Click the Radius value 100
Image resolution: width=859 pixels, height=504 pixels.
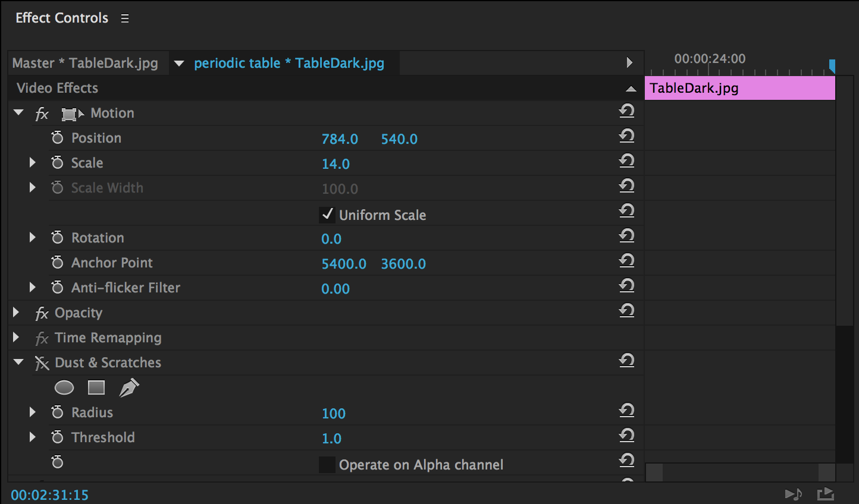coord(333,414)
